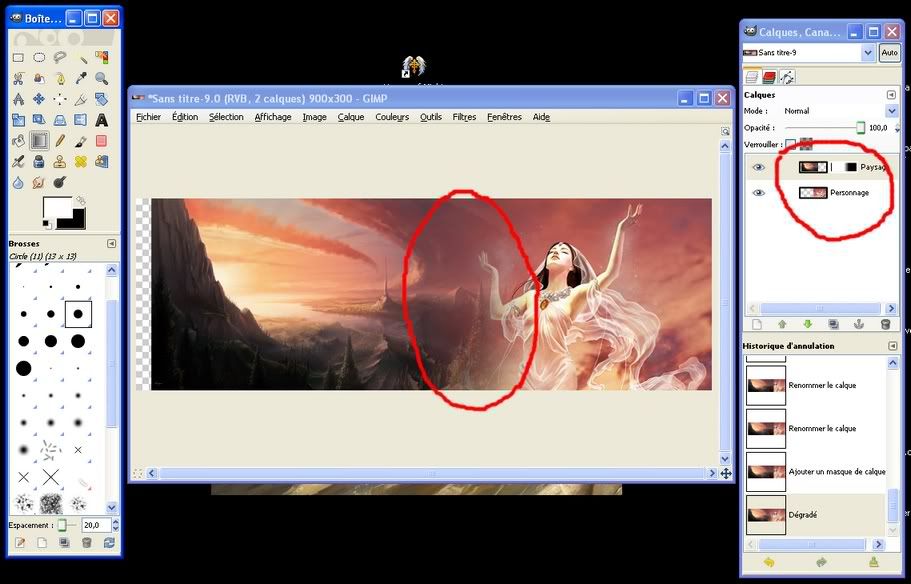Select the Blend gradient tool
This screenshot has height=584, width=911.
pos(39,141)
